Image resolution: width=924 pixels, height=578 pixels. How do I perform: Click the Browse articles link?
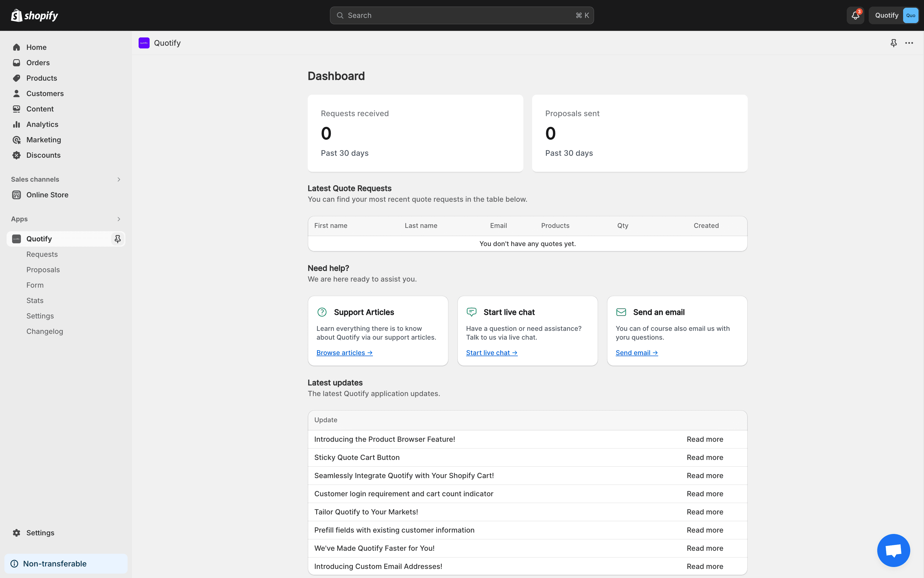(344, 353)
